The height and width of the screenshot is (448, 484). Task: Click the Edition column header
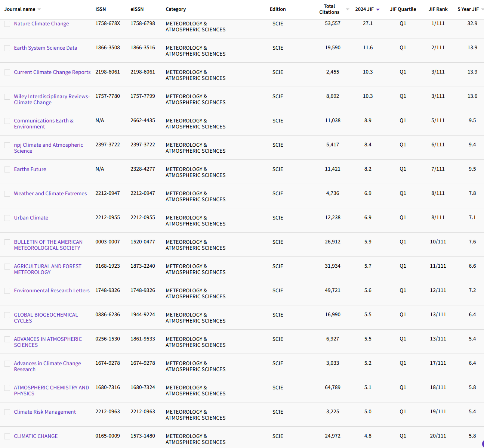pos(278,9)
